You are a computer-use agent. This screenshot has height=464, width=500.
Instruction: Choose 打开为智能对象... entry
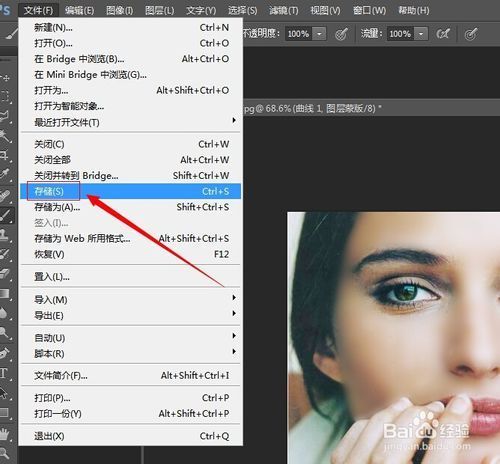(131, 106)
